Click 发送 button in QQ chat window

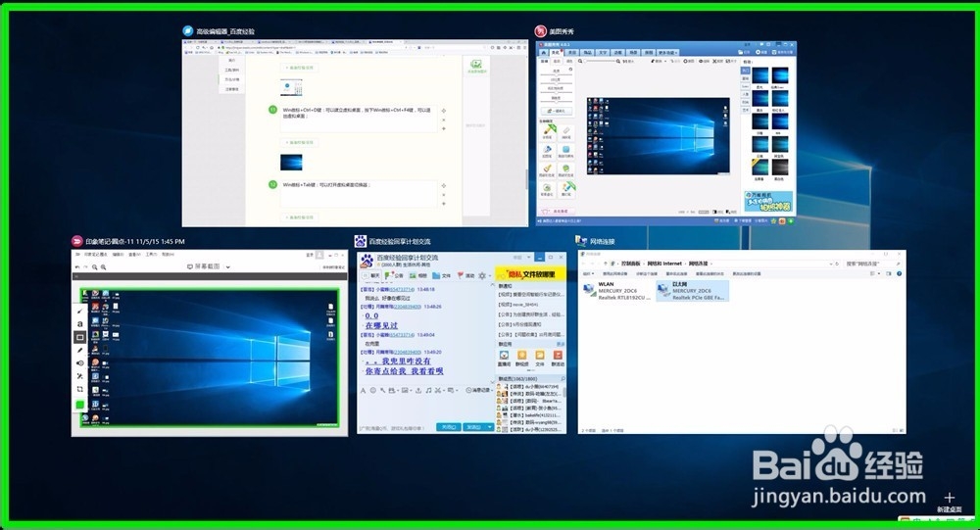pyautogui.click(x=473, y=427)
